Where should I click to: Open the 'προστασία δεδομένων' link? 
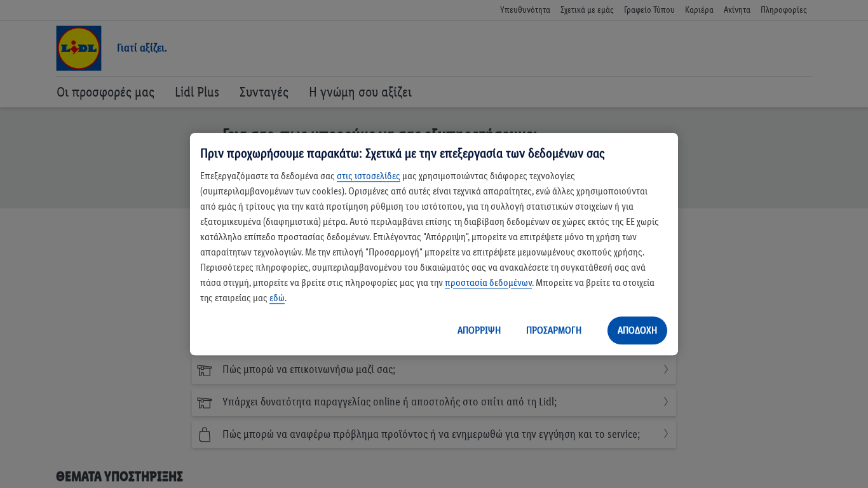pyautogui.click(x=489, y=283)
